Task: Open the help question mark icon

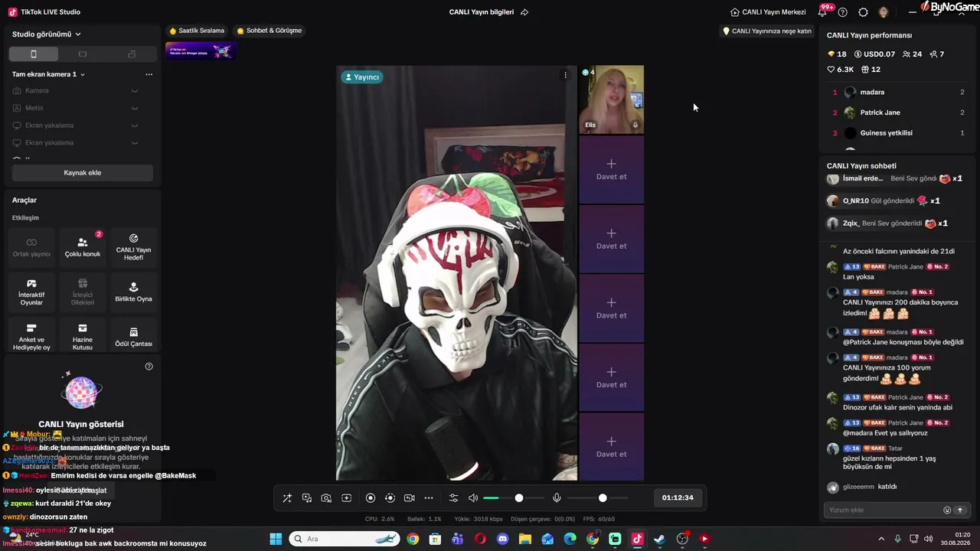Action: [x=843, y=12]
